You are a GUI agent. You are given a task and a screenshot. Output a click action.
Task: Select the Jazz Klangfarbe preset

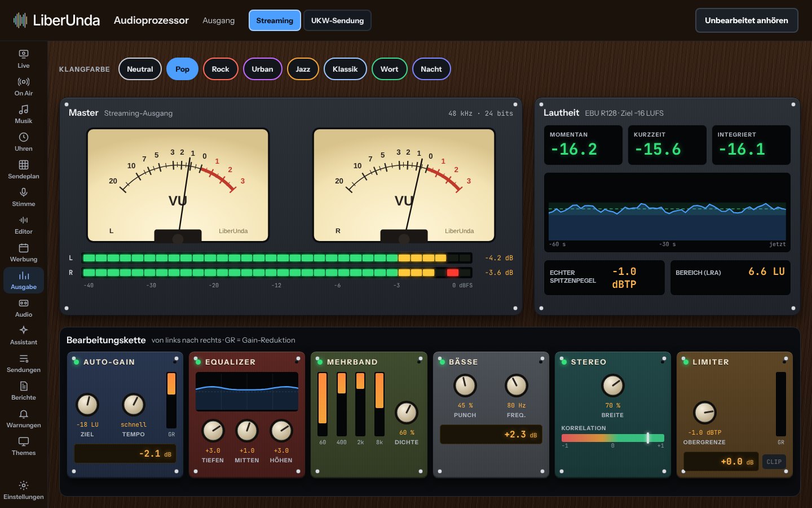[303, 69]
